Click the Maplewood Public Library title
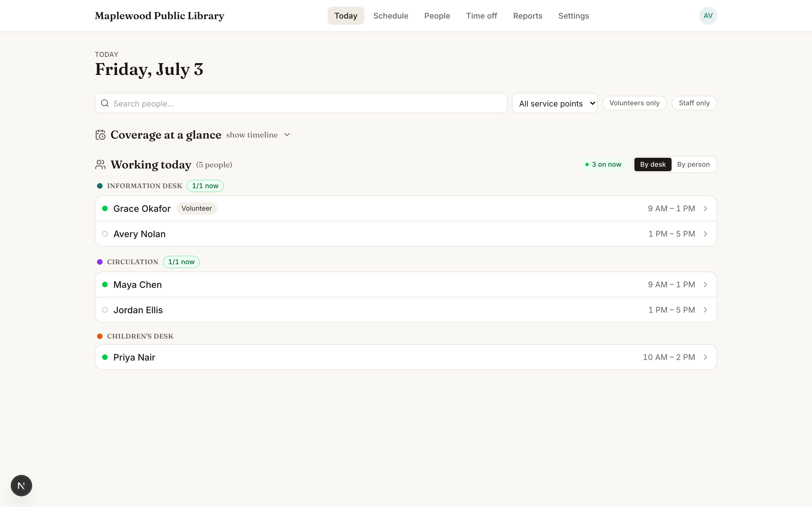This screenshot has height=507, width=812. coord(159,16)
